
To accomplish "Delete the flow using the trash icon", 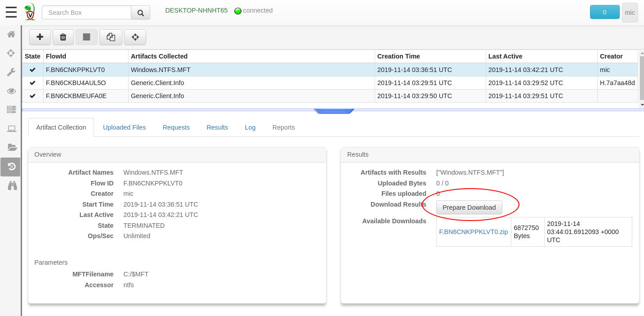I will (x=63, y=37).
